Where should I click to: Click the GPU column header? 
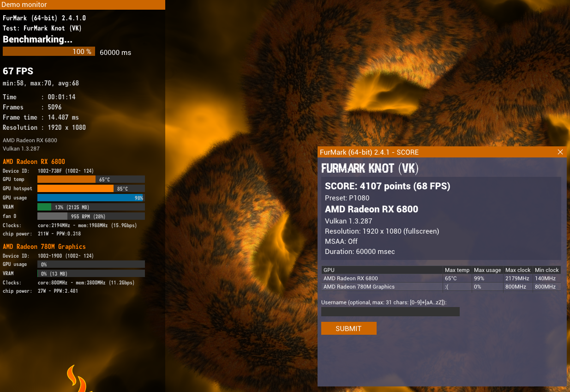pyautogui.click(x=382, y=270)
